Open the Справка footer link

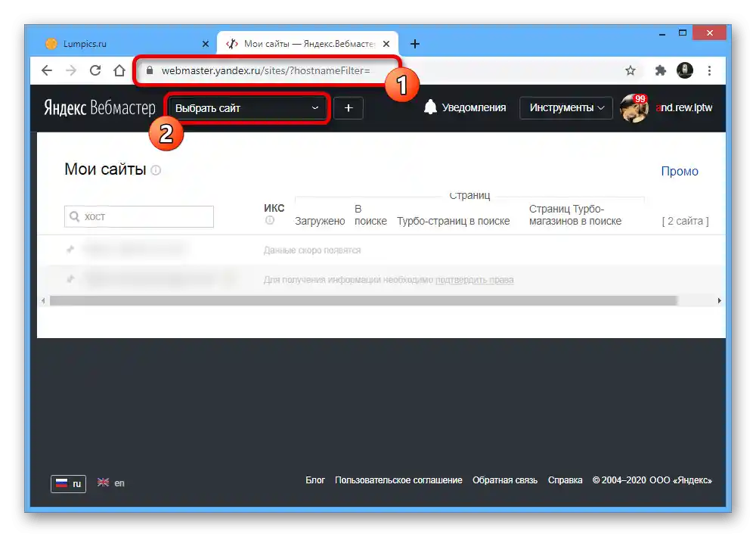[565, 480]
